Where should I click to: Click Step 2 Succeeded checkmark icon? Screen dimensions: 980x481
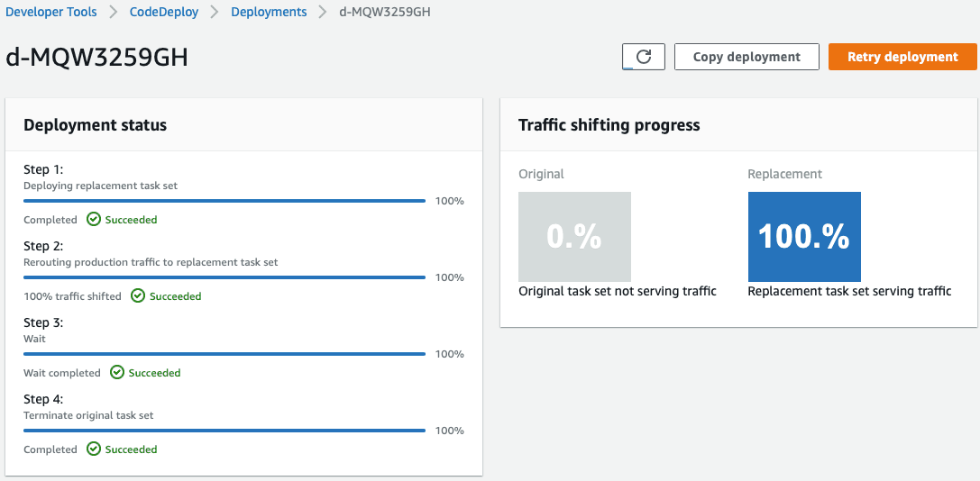click(138, 295)
